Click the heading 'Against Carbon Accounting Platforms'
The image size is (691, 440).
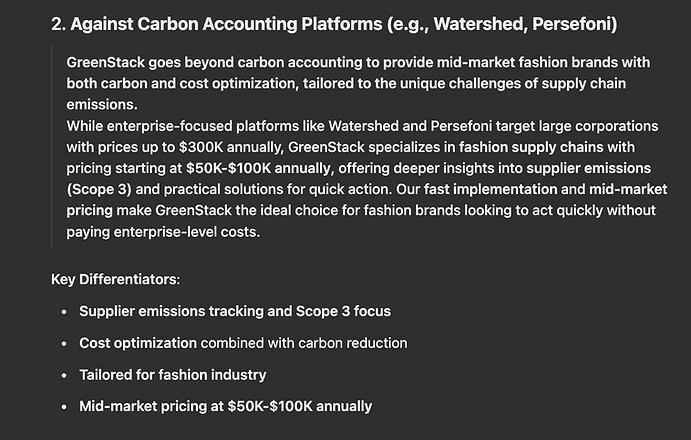pos(226,24)
